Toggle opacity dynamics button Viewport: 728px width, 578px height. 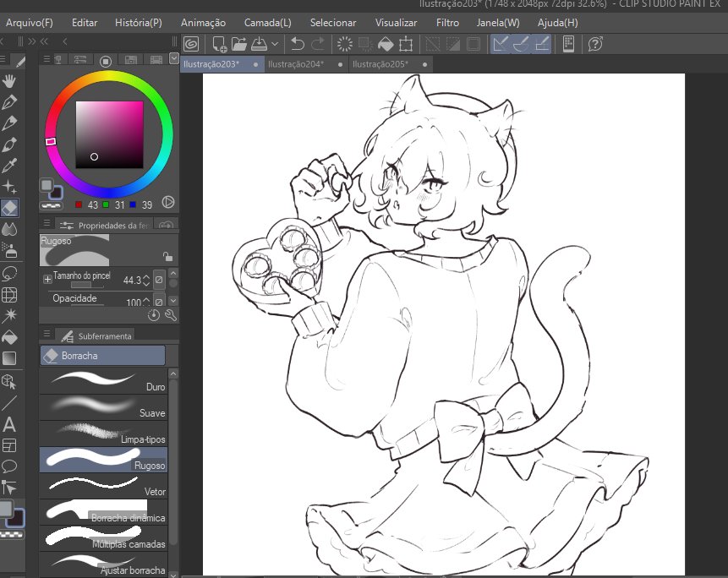pyautogui.click(x=159, y=301)
